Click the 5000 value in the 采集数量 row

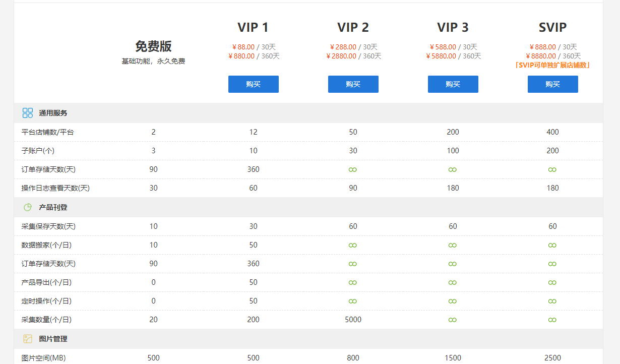point(353,320)
